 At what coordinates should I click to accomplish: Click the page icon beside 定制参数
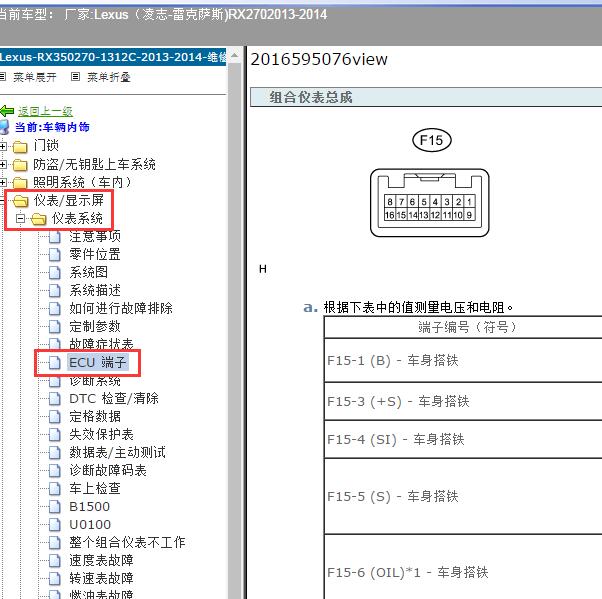point(55,327)
